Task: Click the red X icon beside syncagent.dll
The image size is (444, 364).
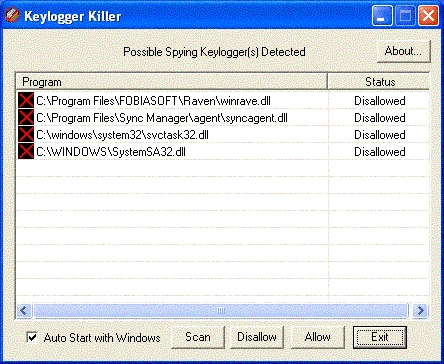Action: coord(26,117)
